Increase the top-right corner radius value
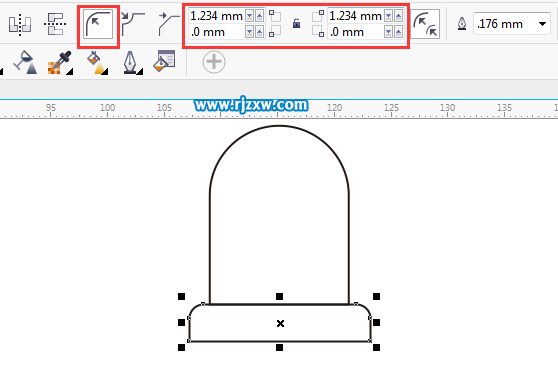This screenshot has width=558, height=383. pyautogui.click(x=399, y=16)
